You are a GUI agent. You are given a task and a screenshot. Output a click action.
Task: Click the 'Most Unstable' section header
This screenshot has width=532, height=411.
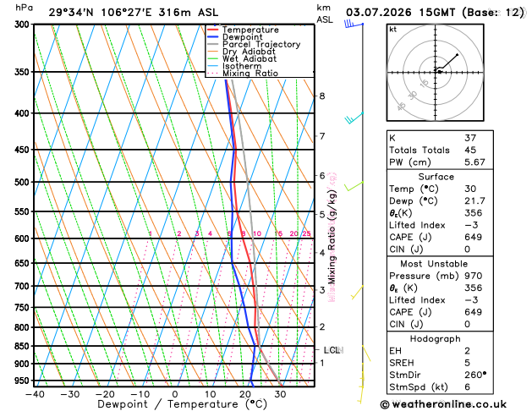point(434,264)
